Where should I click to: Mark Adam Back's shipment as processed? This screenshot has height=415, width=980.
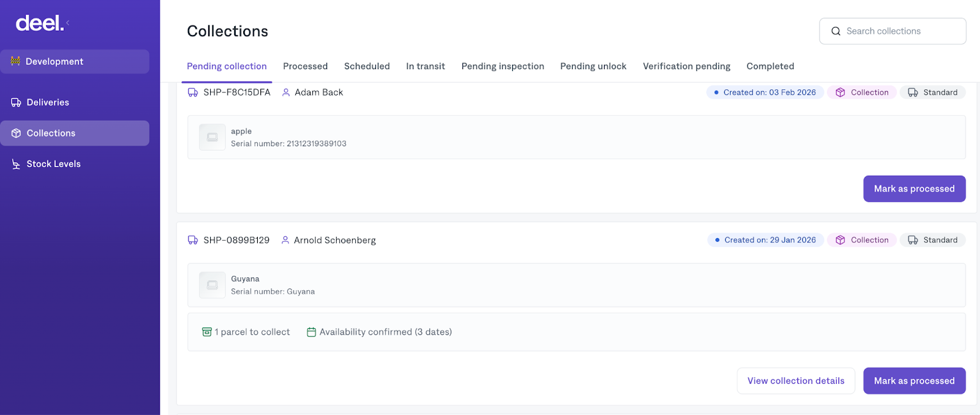(914, 189)
